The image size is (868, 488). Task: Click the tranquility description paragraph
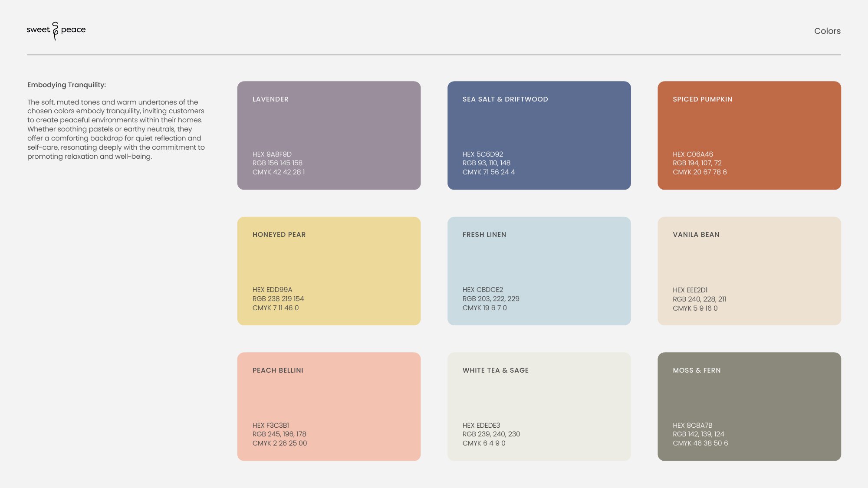[x=116, y=129]
